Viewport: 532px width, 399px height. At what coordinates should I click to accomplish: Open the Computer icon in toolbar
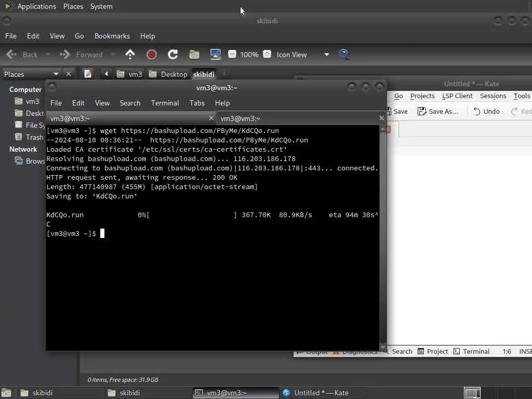(x=216, y=54)
